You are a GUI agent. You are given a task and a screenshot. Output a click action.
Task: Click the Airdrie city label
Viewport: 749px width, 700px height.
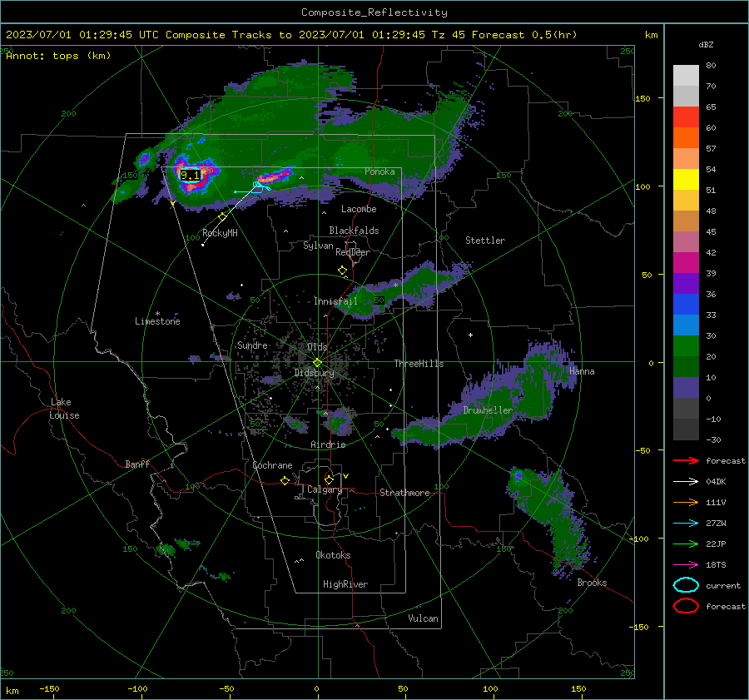click(x=328, y=444)
